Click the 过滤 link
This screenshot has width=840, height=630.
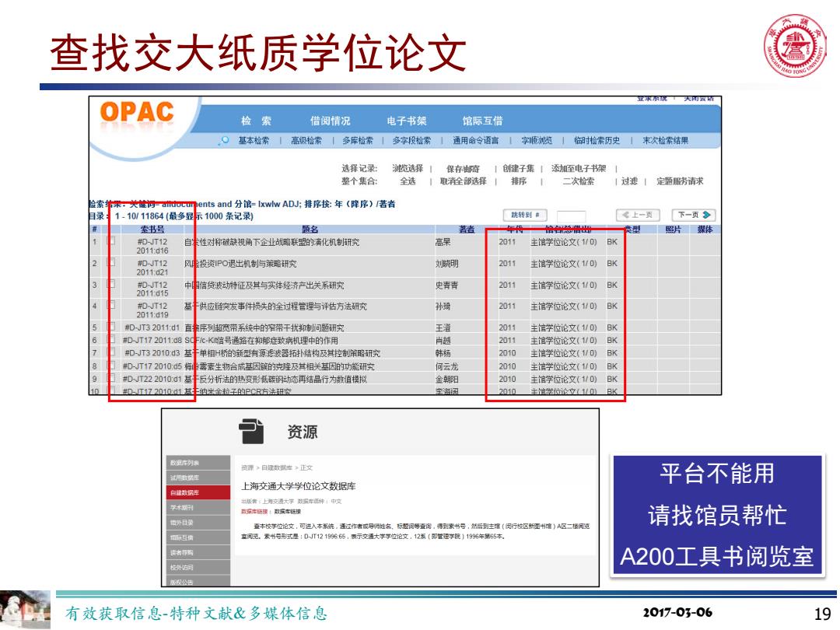point(629,181)
